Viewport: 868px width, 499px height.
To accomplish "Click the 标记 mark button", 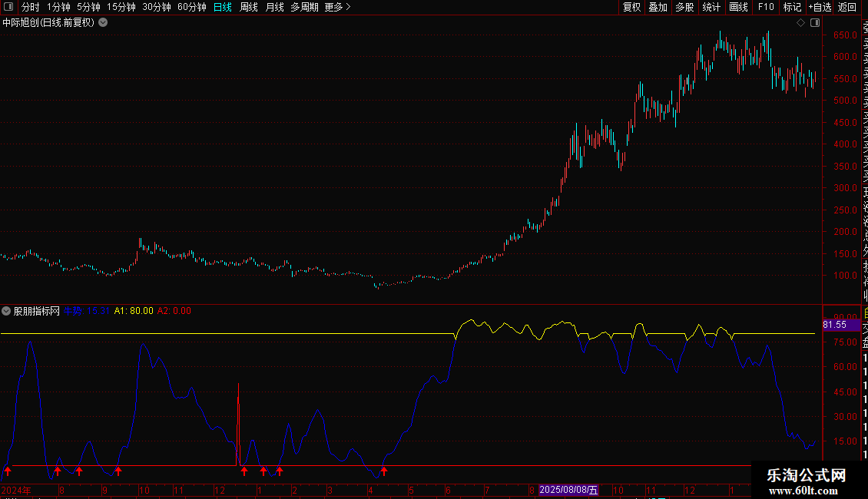I will pyautogui.click(x=792, y=7).
